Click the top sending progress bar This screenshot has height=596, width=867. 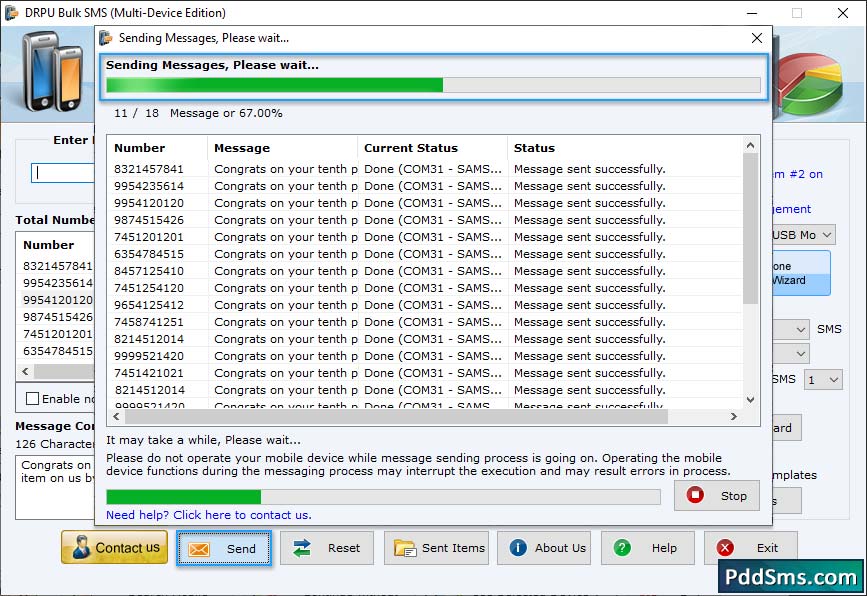[x=433, y=85]
